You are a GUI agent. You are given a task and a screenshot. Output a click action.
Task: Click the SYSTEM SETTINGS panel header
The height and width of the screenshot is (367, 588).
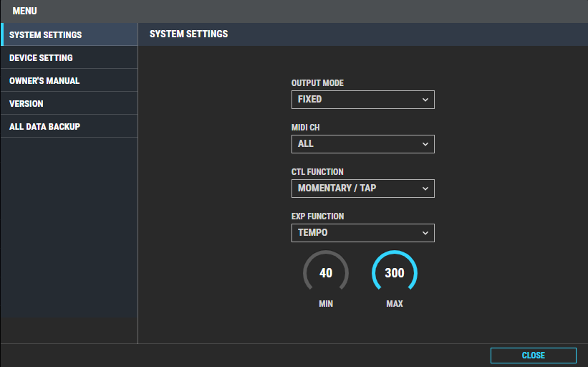pyautogui.click(x=188, y=34)
